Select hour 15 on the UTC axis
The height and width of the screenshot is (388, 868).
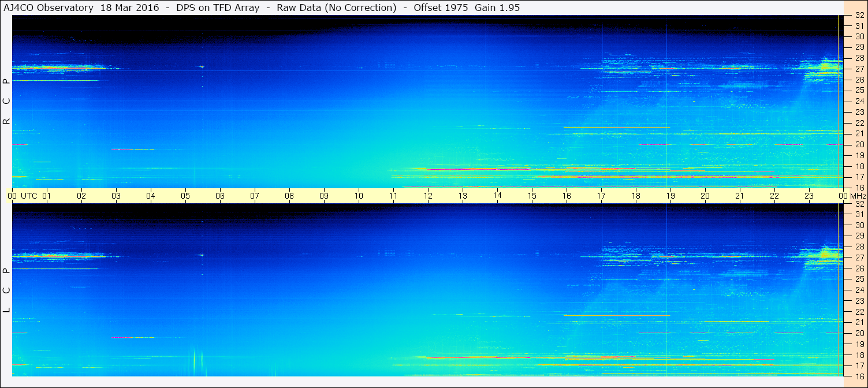click(532, 196)
